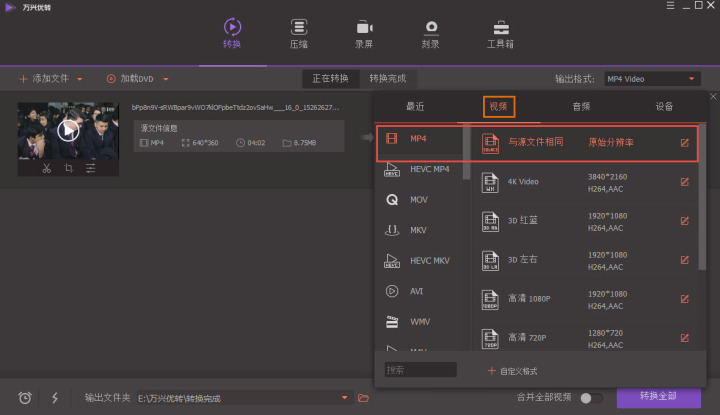Edit the 高清 1080P preset
Screen dimensions: 720x415
(x=685, y=299)
